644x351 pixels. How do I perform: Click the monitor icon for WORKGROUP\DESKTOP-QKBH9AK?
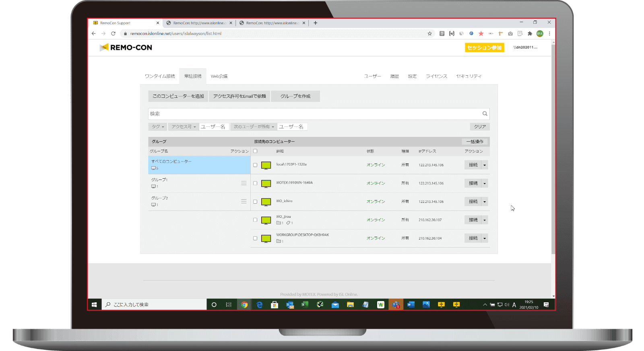click(x=266, y=238)
